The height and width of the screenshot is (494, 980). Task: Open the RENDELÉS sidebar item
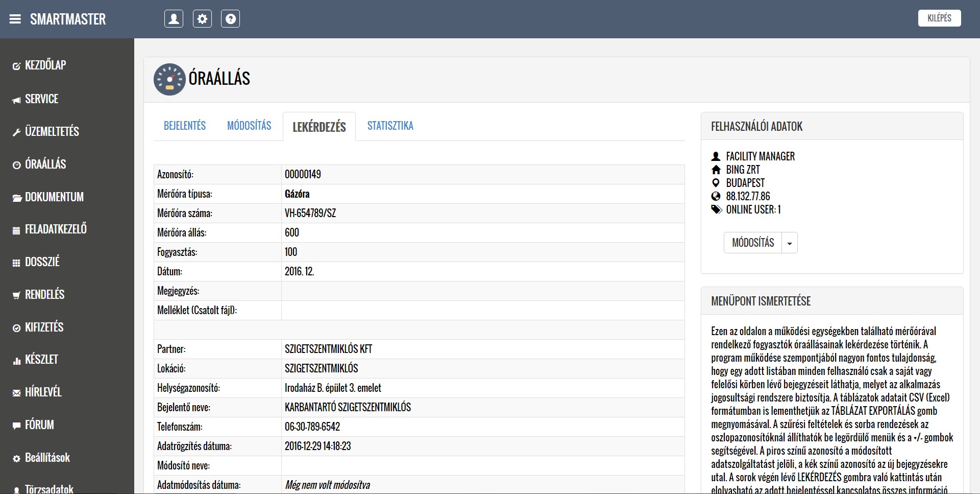[44, 295]
